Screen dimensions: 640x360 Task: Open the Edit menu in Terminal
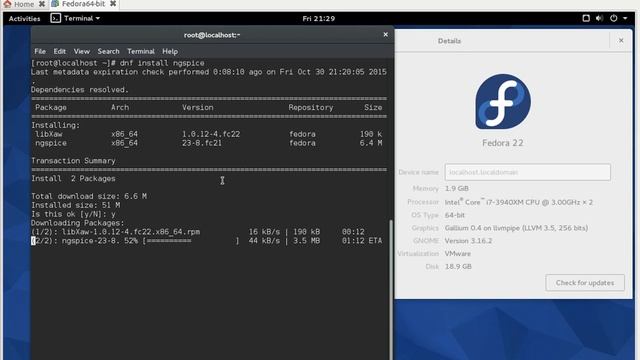(x=60, y=51)
